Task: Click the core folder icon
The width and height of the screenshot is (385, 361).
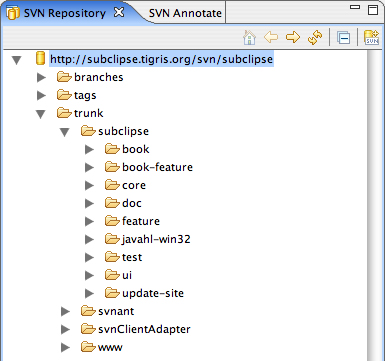Action: [112, 185]
